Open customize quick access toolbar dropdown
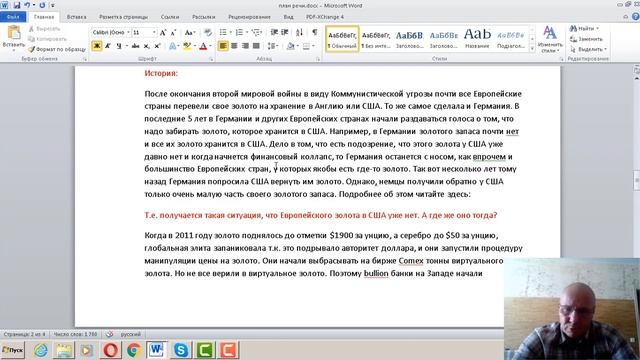This screenshot has width=640, height=360. [x=53, y=5]
